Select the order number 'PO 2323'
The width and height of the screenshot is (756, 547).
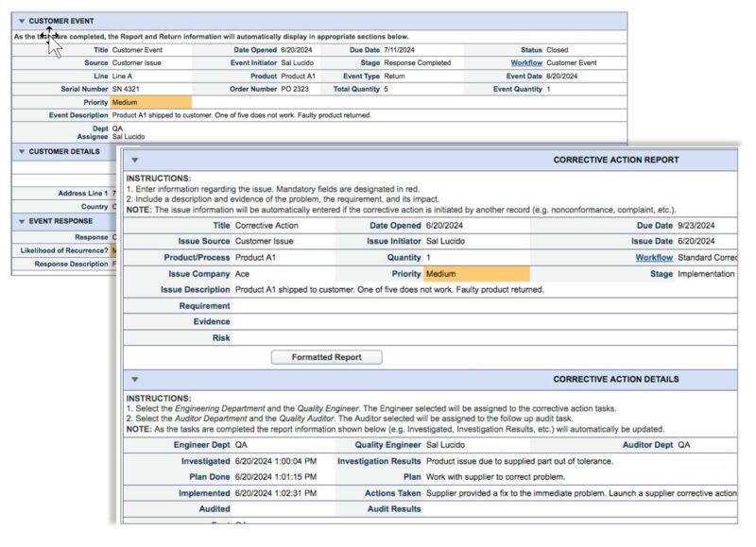click(x=295, y=89)
